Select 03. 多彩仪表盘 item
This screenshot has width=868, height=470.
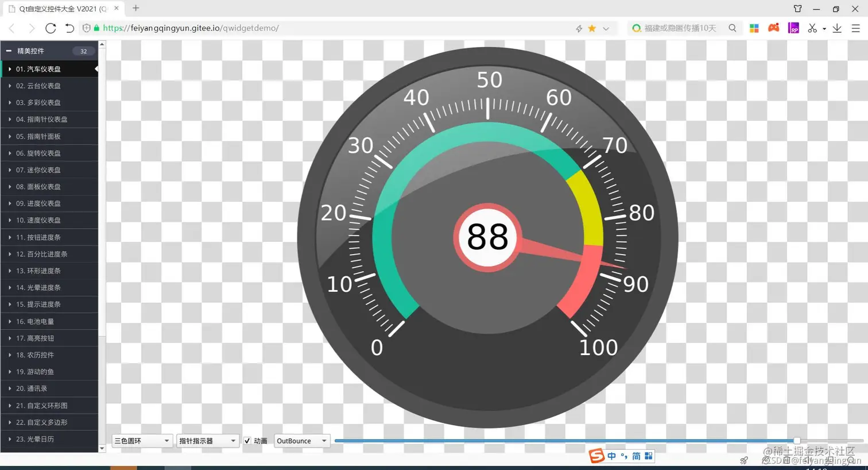pos(49,102)
